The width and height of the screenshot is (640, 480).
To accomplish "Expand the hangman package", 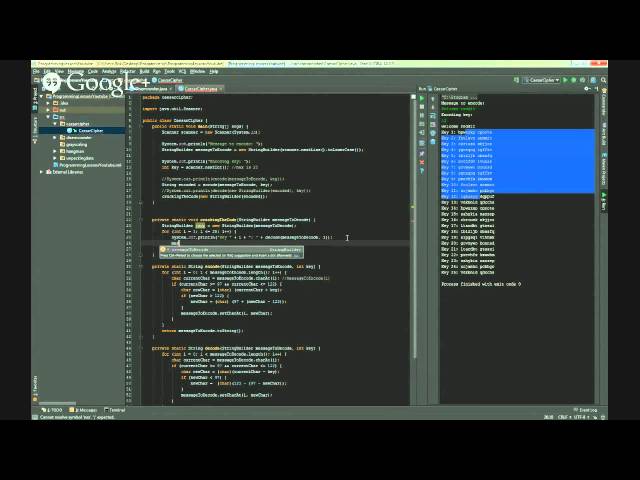I will pos(55,151).
